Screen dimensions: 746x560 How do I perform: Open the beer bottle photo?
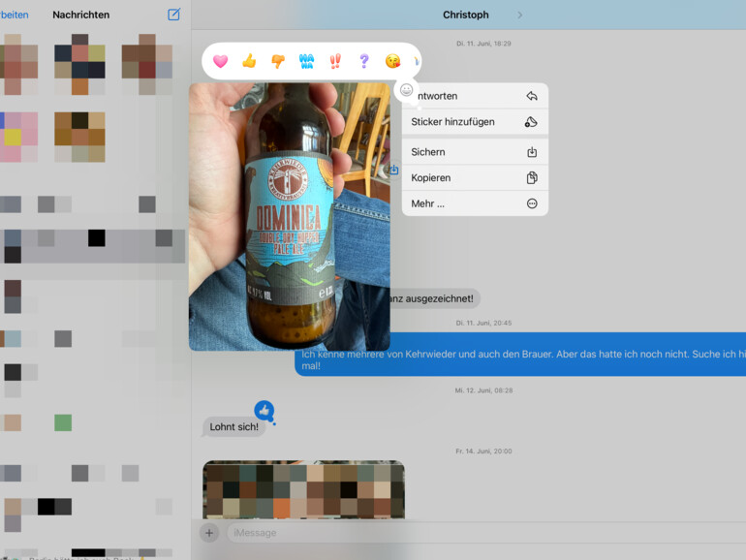(290, 217)
